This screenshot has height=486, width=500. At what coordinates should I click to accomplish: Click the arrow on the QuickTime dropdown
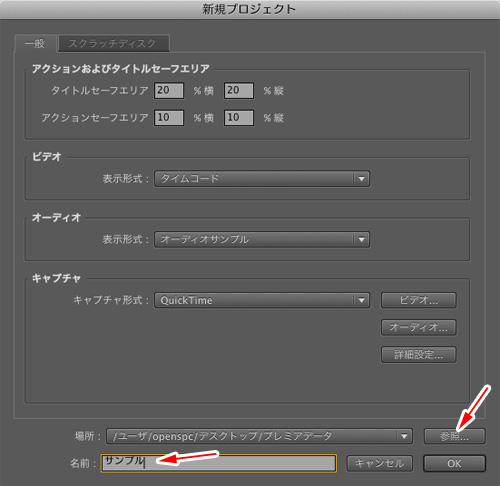(x=362, y=301)
